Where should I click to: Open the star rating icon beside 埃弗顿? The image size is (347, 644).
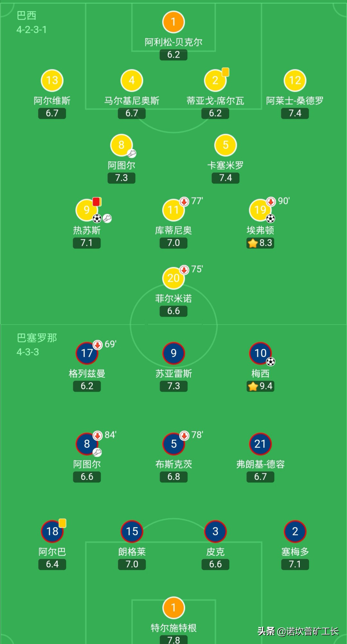[x=253, y=243]
